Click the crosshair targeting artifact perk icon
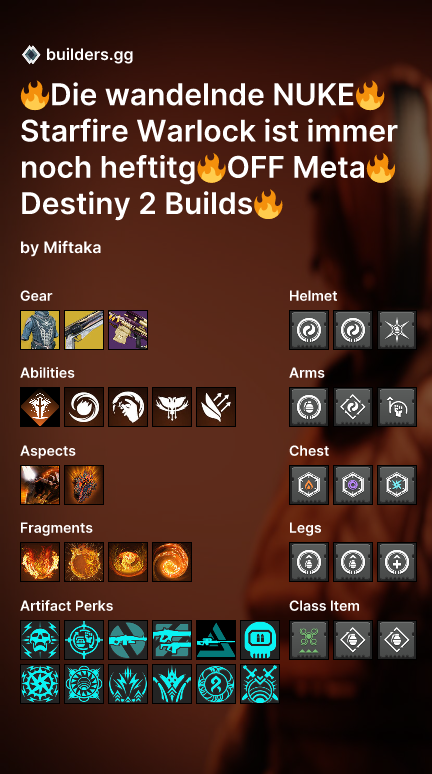432x774 pixels. pos(84,640)
